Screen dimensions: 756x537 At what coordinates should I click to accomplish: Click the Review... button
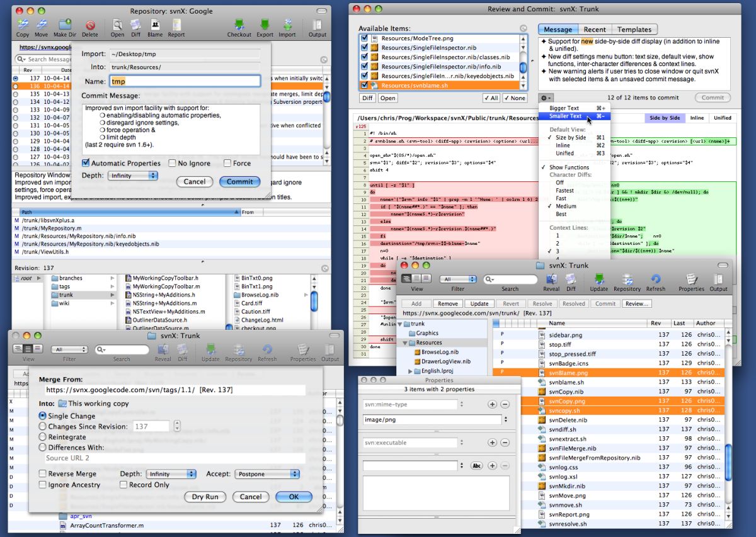[x=636, y=303]
